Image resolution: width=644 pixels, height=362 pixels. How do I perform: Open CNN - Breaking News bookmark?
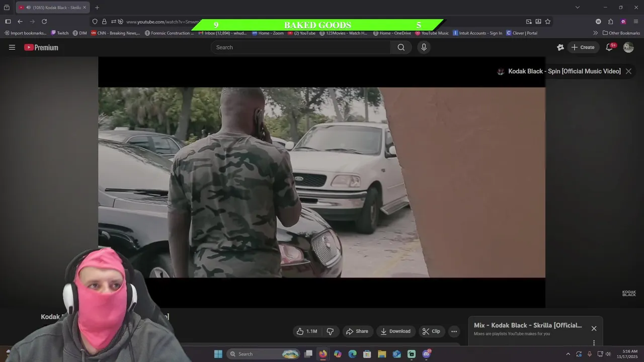point(116,33)
